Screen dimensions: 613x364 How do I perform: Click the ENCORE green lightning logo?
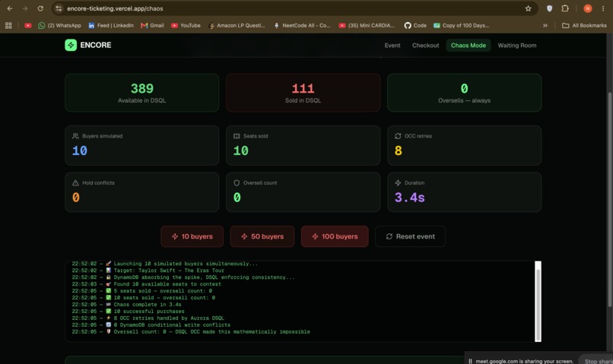pyautogui.click(x=71, y=45)
